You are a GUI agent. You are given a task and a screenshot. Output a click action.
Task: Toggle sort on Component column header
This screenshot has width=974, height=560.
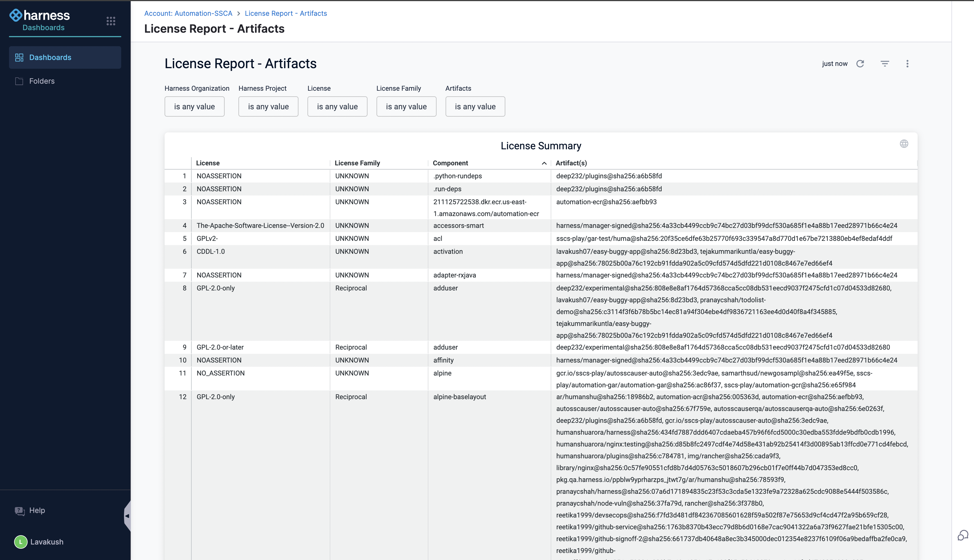click(x=450, y=163)
